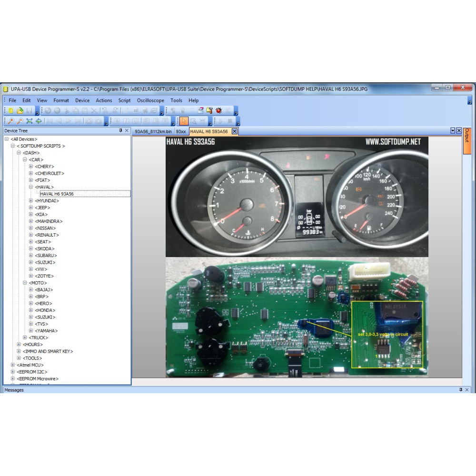This screenshot has width=476, height=476.
Task: Expand the TRUCK tree node
Action: point(25,337)
